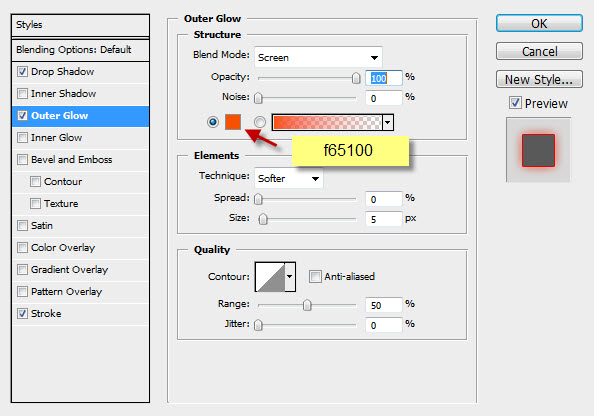The image size is (594, 416).
Task: Select the solid color radio button
Action: 213,122
